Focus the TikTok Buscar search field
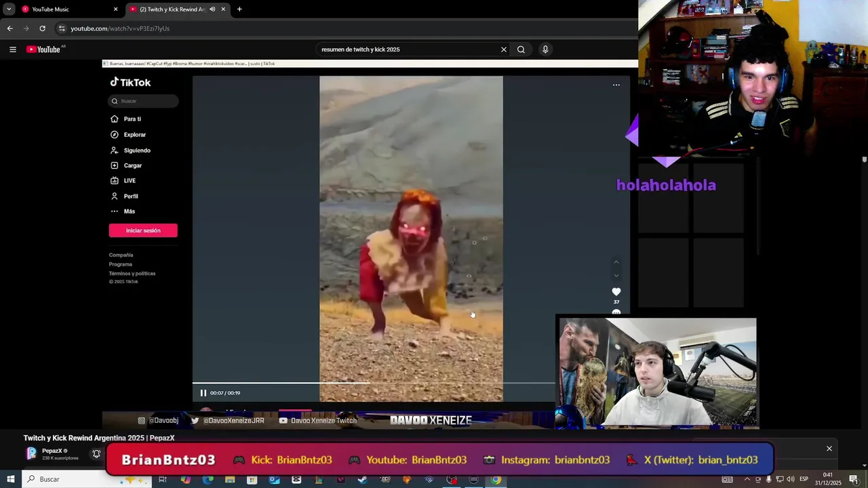Viewport: 868px width, 488px height. 144,101
